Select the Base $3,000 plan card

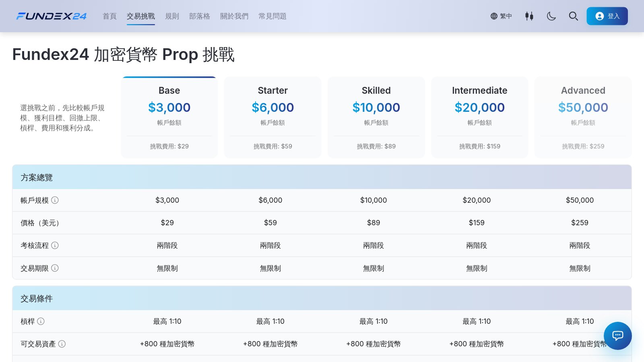(169, 117)
